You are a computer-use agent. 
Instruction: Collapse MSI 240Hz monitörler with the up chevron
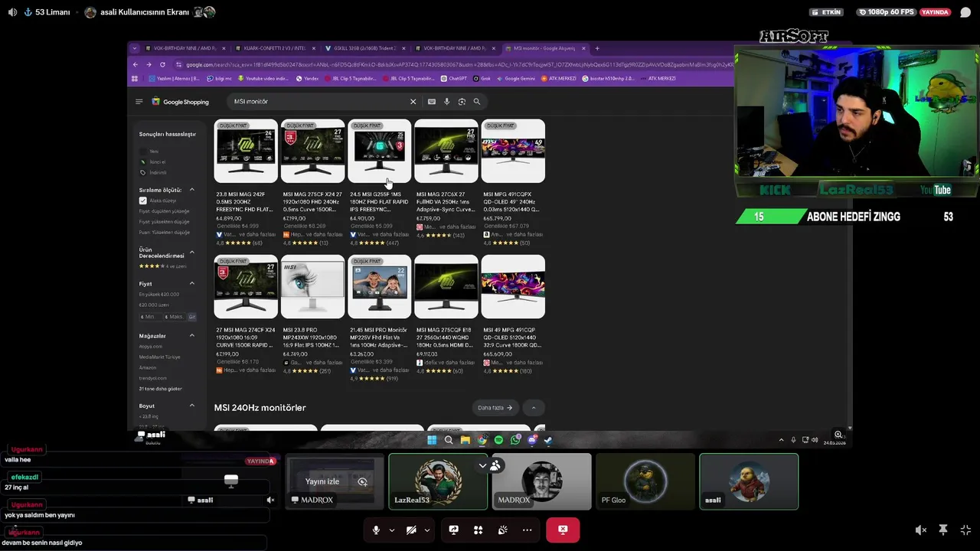(534, 408)
